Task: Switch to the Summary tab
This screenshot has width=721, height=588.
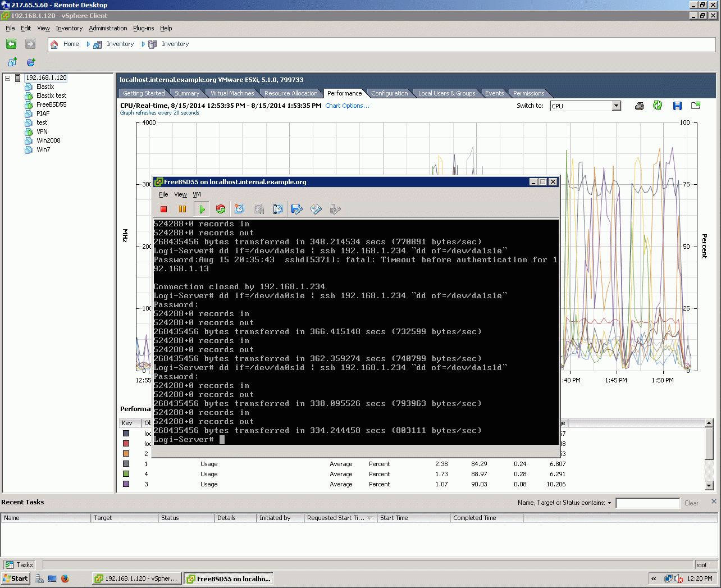Action: [x=187, y=93]
